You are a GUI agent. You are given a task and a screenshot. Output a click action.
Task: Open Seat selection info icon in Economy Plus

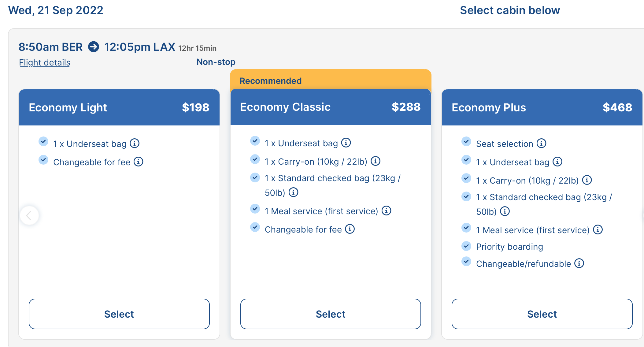tap(542, 143)
